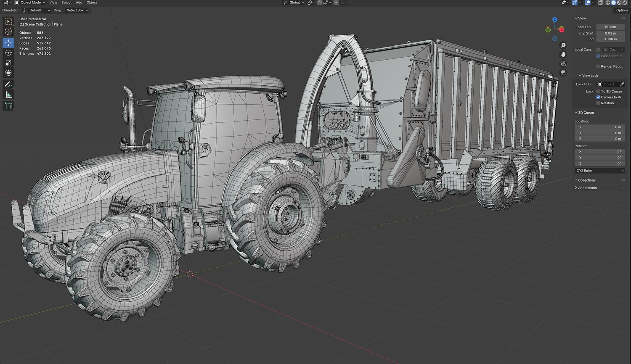Choose the Annotate tool
This screenshot has width=631, height=364.
click(8, 84)
